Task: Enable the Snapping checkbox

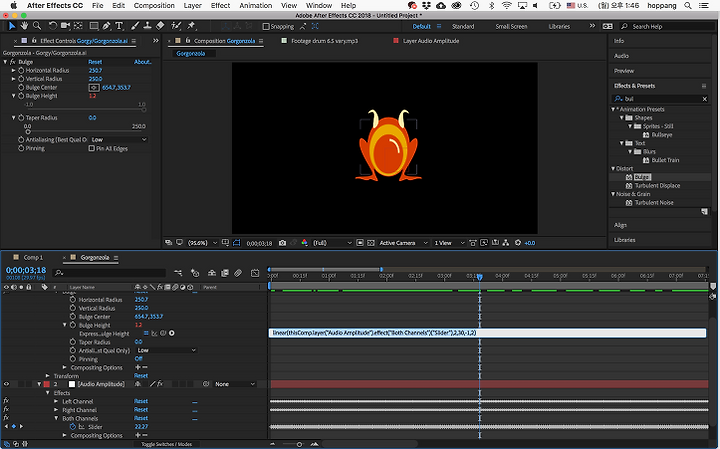Action: [x=266, y=27]
